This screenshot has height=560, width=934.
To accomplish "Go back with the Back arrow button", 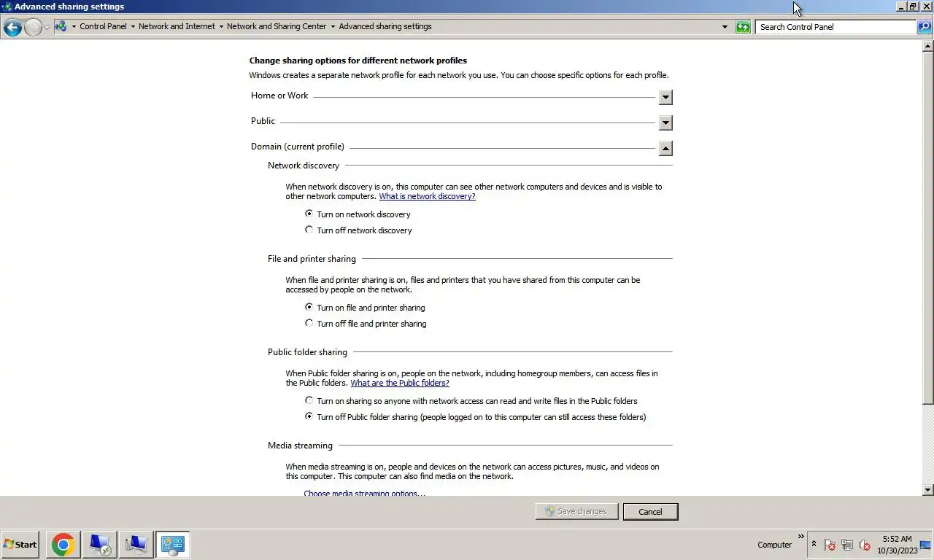I will point(12,28).
